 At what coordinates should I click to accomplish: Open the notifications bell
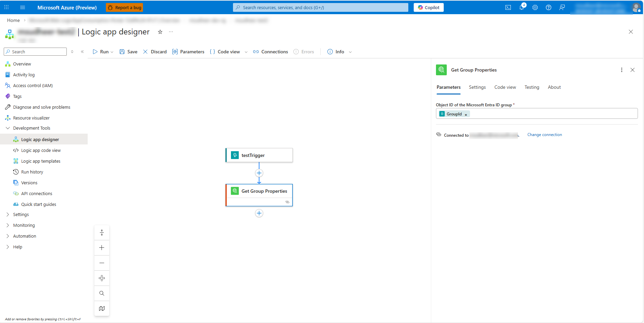click(x=522, y=7)
